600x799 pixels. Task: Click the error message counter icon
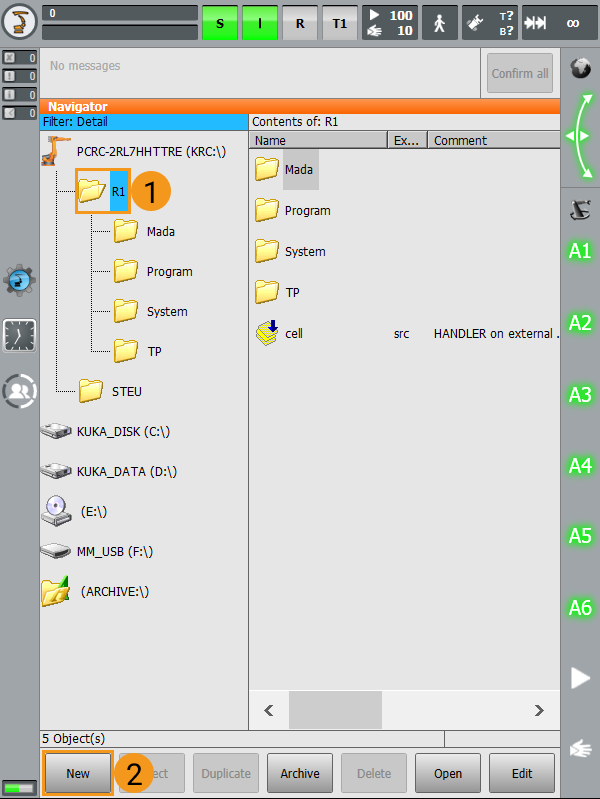(x=19, y=58)
